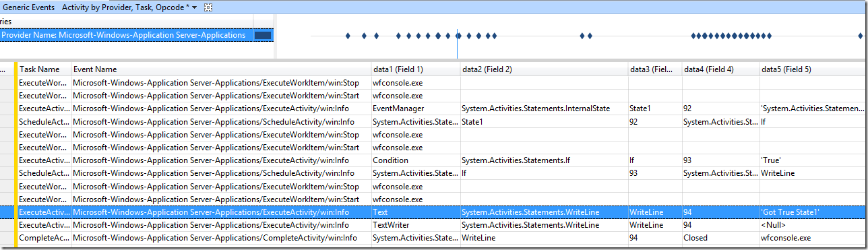Select the System.Activities.Statements.InternalState cell

tap(543, 108)
